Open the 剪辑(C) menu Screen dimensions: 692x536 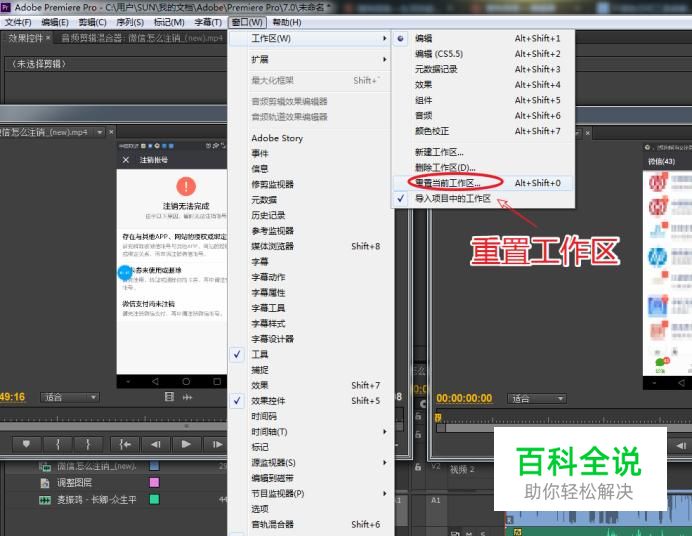click(92, 22)
